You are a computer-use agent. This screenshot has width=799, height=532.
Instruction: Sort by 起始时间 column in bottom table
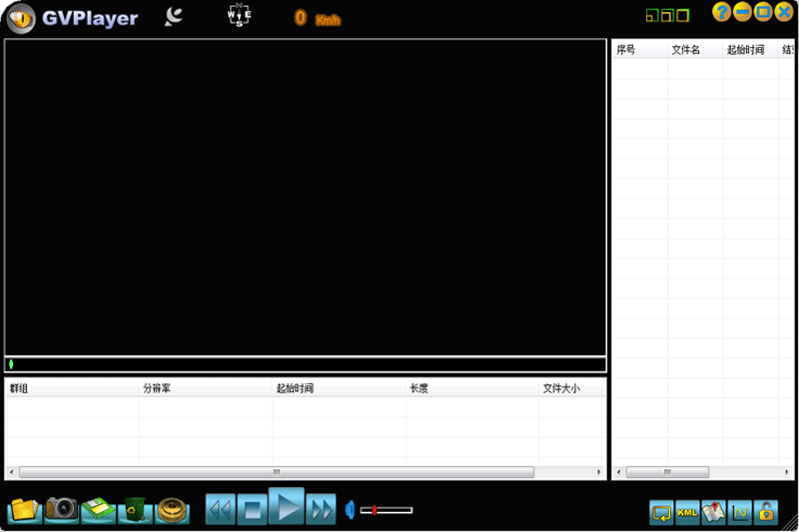click(x=339, y=388)
